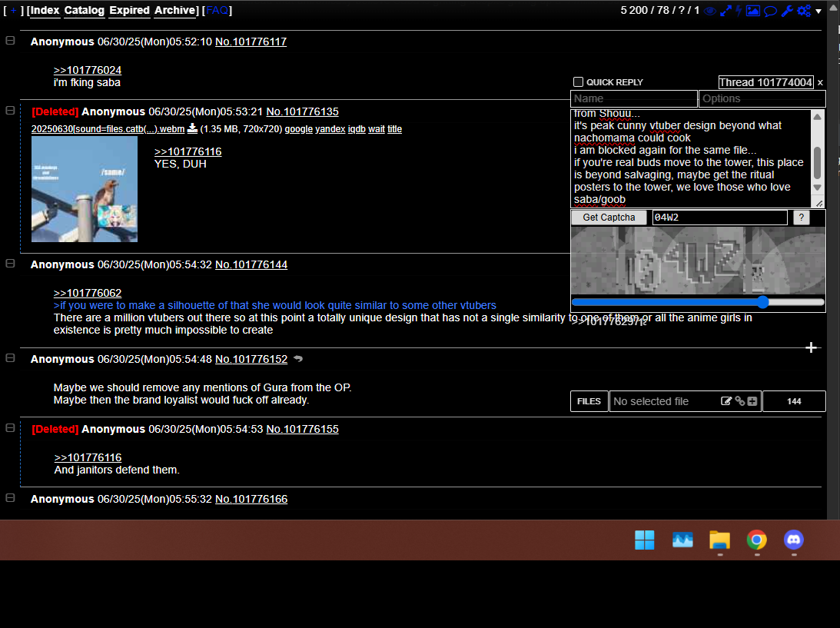The height and width of the screenshot is (628, 840).
Task: Open File Explorer from taskbar
Action: 720,540
